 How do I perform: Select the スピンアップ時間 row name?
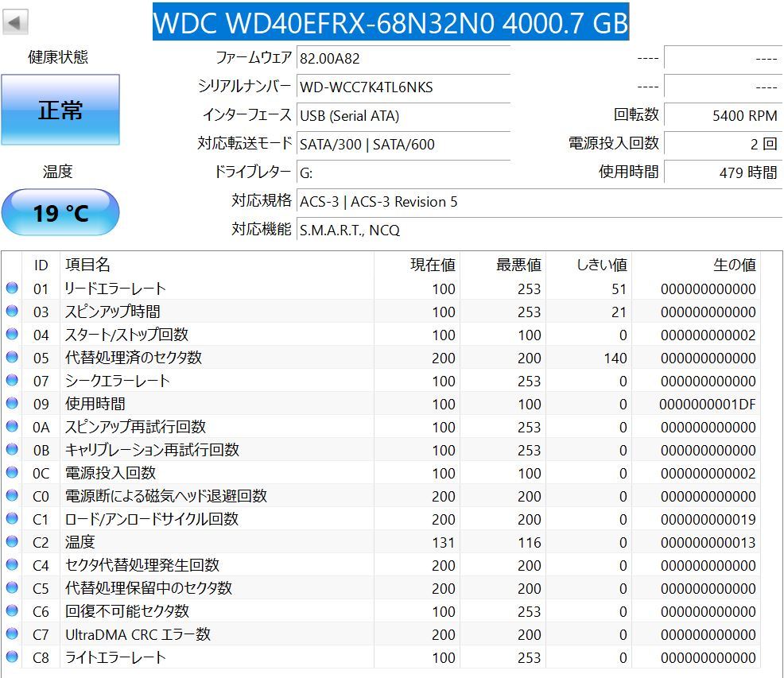pos(112,312)
